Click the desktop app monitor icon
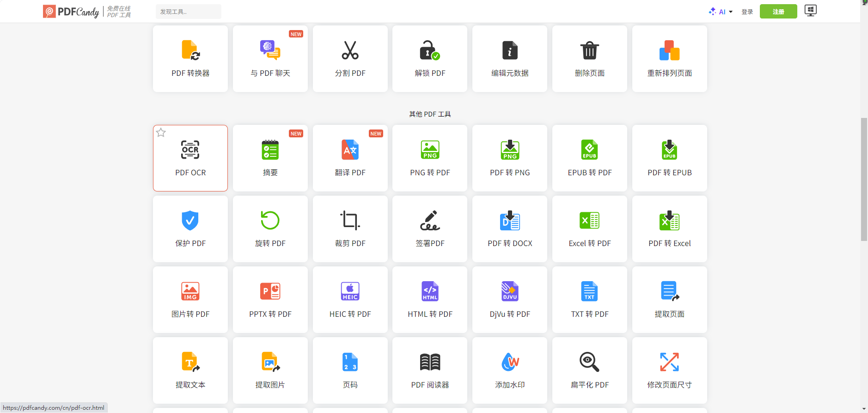This screenshot has width=868, height=413. pos(810,11)
